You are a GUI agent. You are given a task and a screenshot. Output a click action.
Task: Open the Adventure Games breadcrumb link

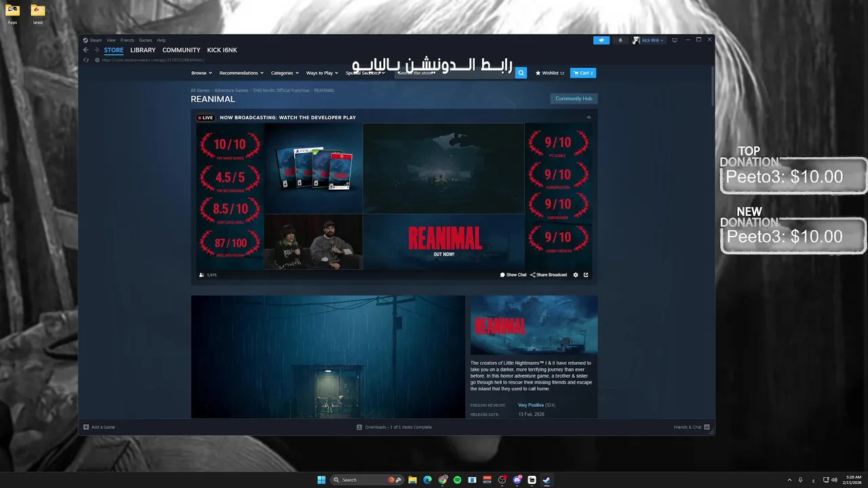tap(231, 90)
